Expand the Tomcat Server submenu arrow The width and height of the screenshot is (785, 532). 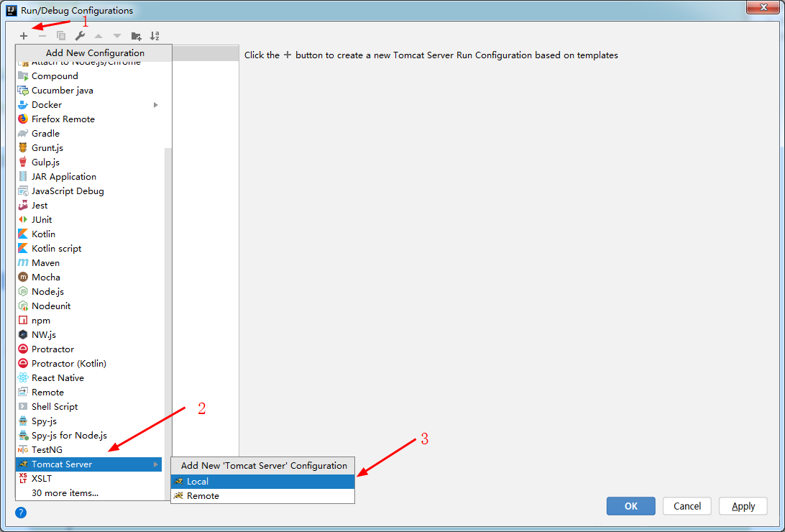tap(156, 464)
